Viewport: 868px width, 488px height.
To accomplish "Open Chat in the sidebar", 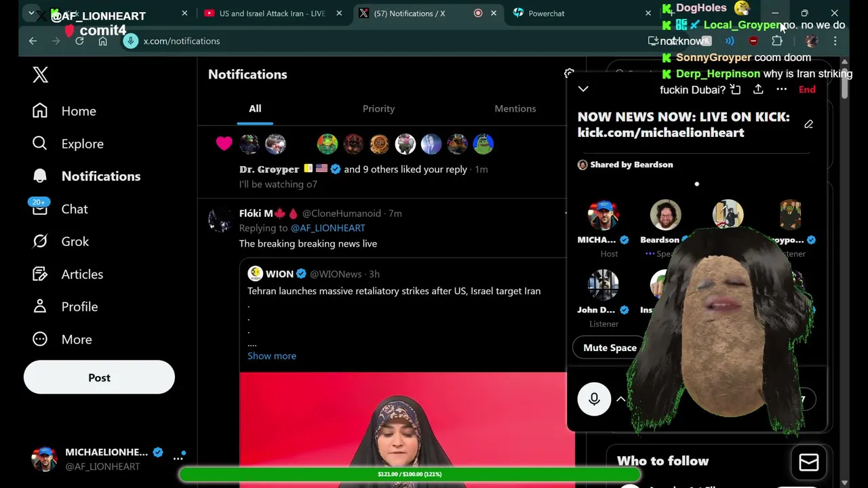I will tap(60, 209).
